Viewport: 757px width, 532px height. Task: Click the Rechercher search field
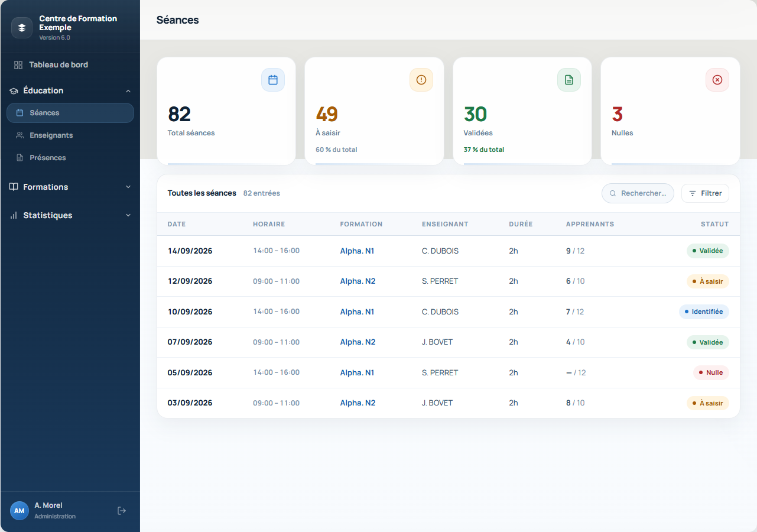[638, 193]
